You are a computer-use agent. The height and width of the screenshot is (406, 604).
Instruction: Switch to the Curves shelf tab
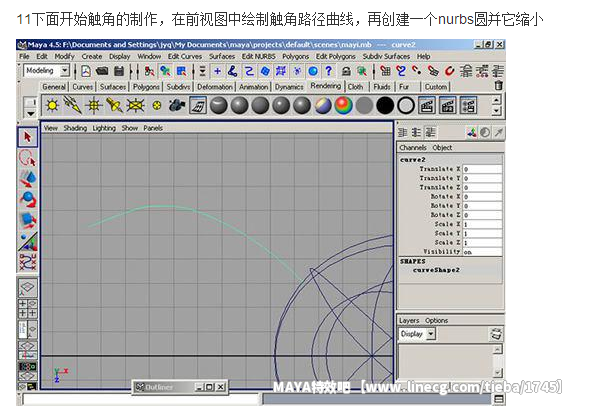(82, 87)
